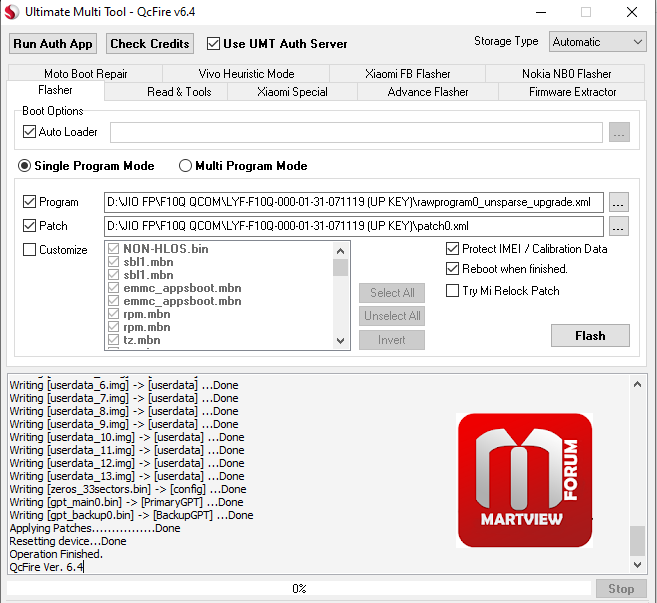Check available credits with Check Credits
The width and height of the screenshot is (657, 603).
point(150,44)
